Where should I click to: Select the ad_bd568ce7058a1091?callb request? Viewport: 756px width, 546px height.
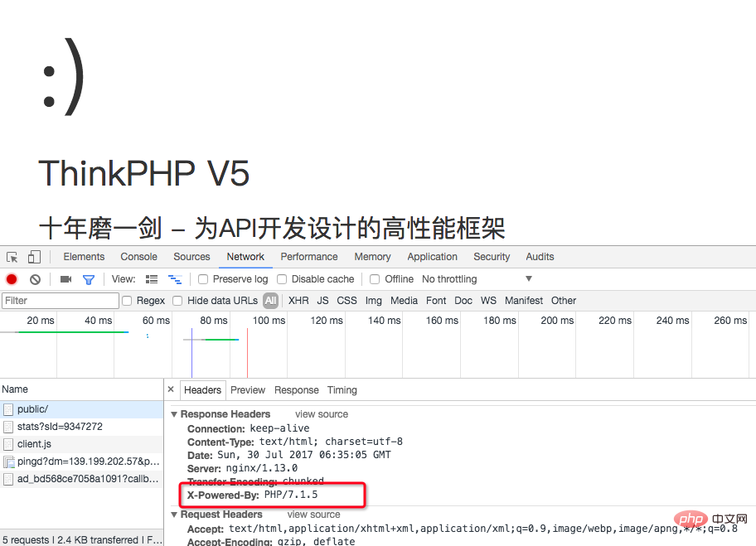(x=82, y=479)
